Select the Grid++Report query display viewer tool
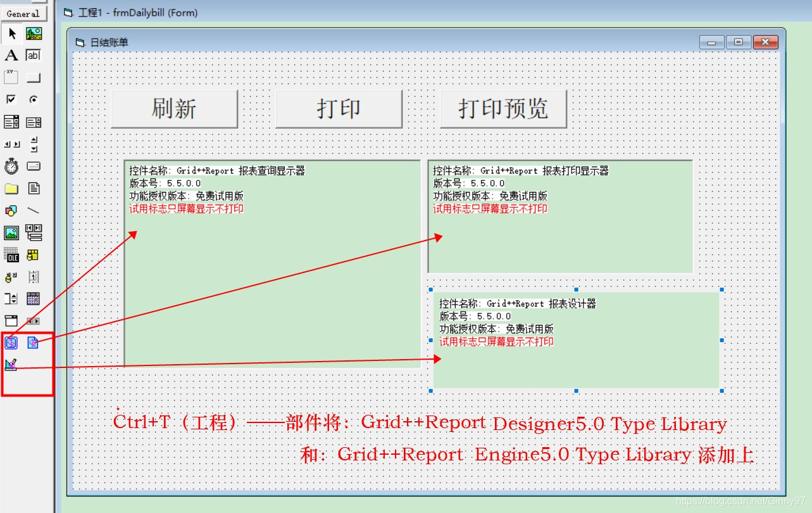This screenshot has width=812, height=513. [11, 343]
